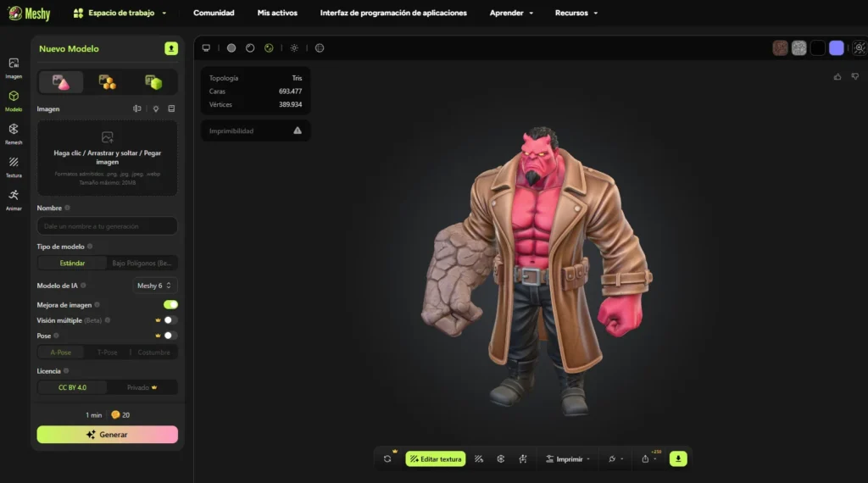Select the multi-image mode with orange spheres
868x483 pixels.
[x=108, y=82]
